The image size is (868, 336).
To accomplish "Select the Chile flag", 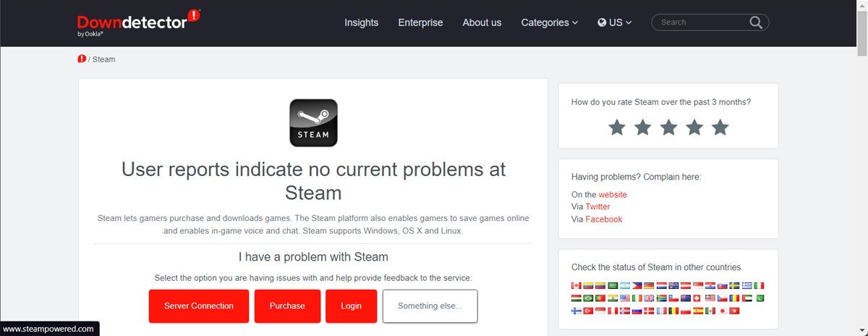I will pos(673,298).
